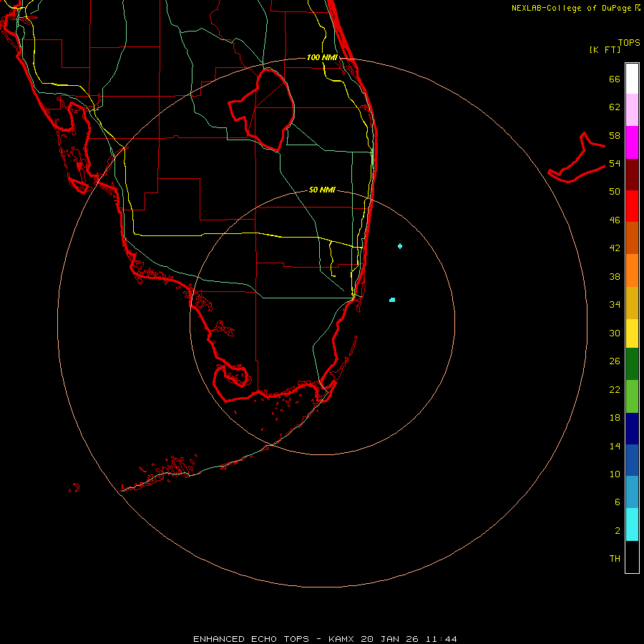
Task: Click the white color swatch above 66
Action: (x=632, y=79)
